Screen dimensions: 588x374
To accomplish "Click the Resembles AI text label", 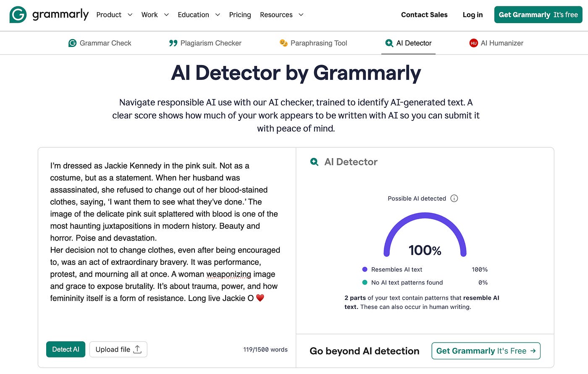I will click(x=396, y=269).
